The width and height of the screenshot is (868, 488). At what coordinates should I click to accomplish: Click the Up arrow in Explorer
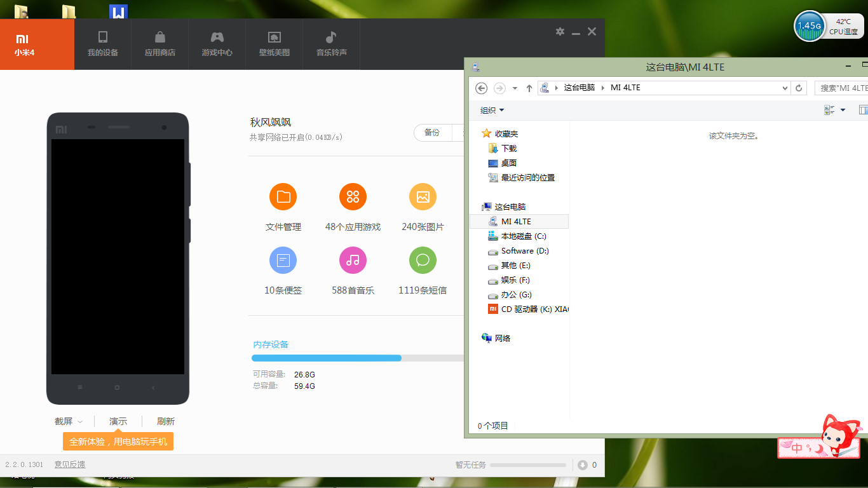click(529, 88)
